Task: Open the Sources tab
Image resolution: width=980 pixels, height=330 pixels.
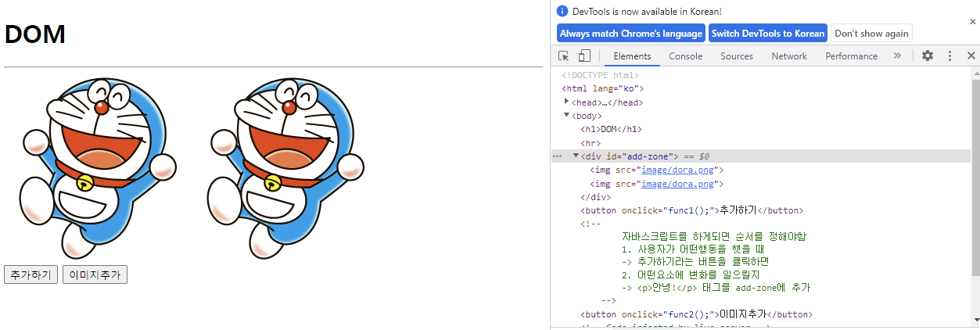Action: (x=737, y=56)
